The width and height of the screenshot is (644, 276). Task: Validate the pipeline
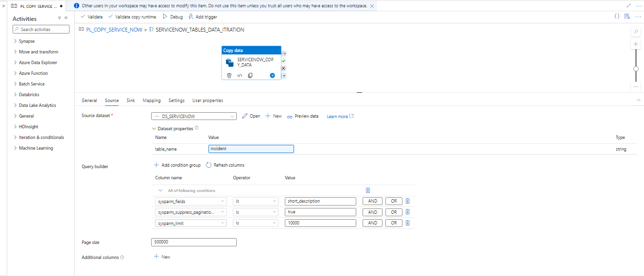pos(92,17)
